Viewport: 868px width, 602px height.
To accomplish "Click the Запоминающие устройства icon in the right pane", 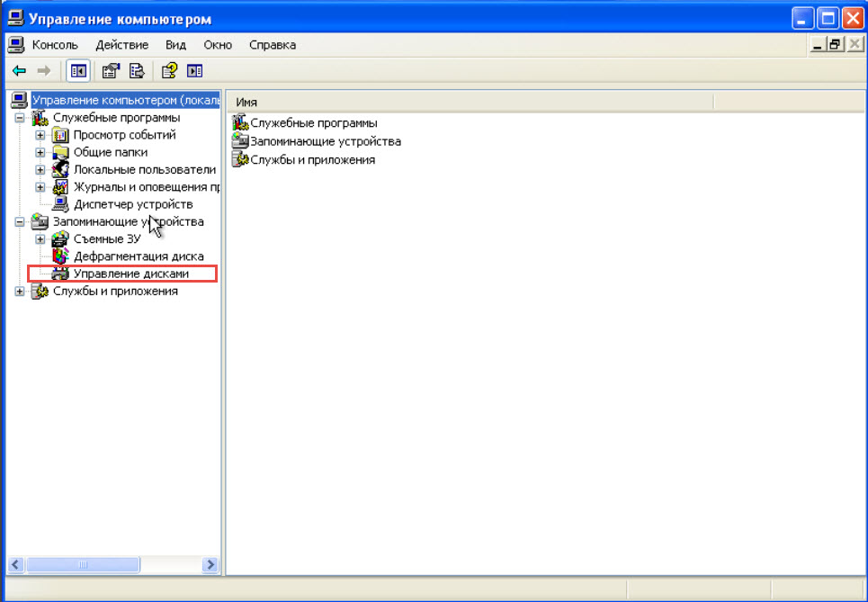I will point(240,141).
